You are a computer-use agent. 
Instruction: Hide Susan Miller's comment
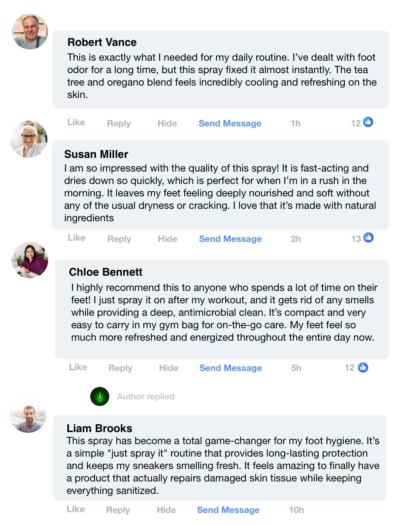click(x=167, y=239)
